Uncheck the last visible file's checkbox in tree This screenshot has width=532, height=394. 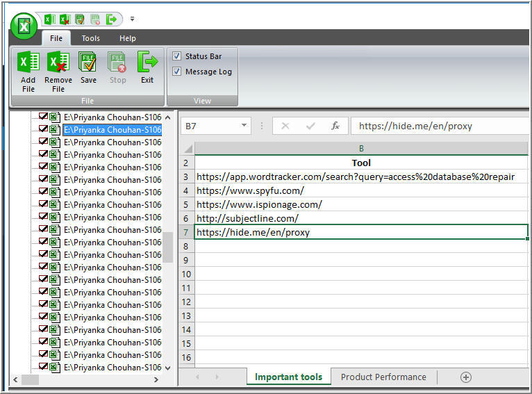point(43,366)
